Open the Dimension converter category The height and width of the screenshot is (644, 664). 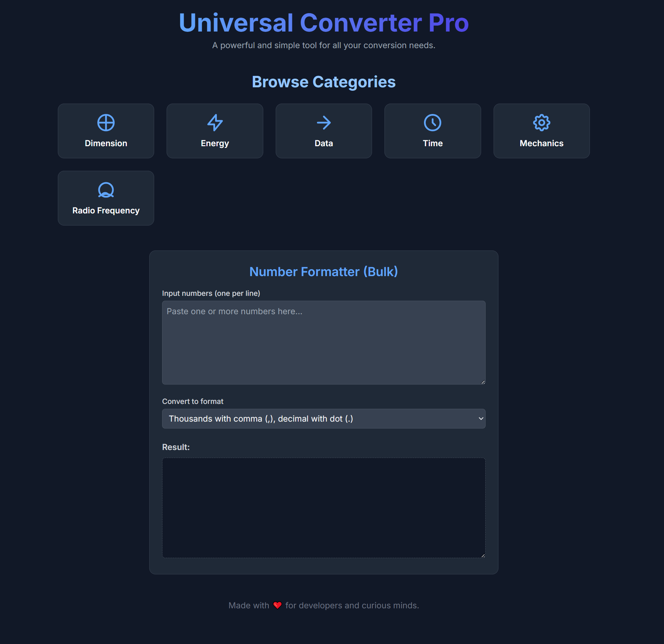(x=106, y=131)
